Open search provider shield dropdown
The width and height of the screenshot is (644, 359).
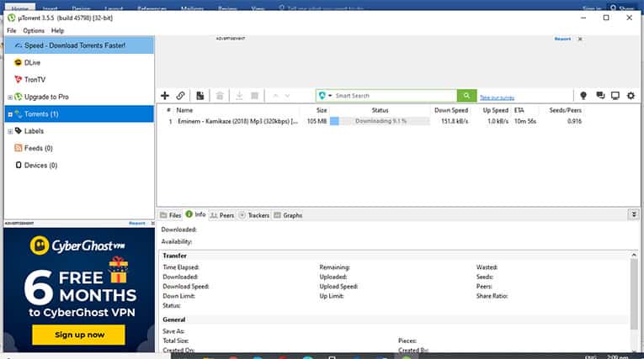[325, 96]
